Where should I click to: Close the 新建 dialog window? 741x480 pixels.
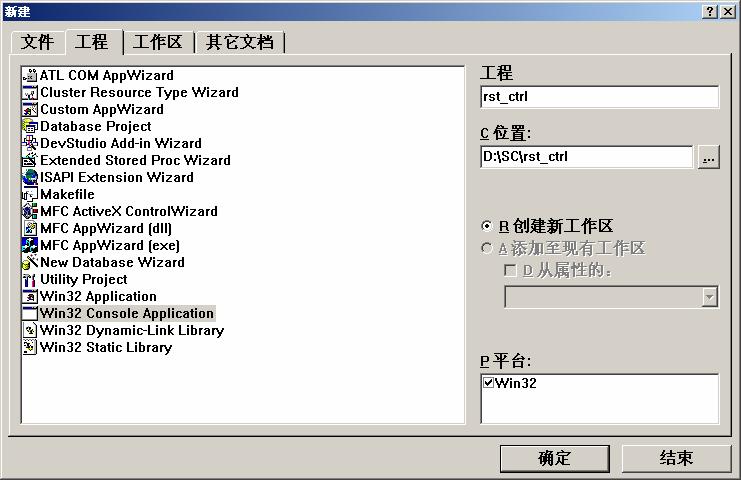pyautogui.click(x=727, y=12)
